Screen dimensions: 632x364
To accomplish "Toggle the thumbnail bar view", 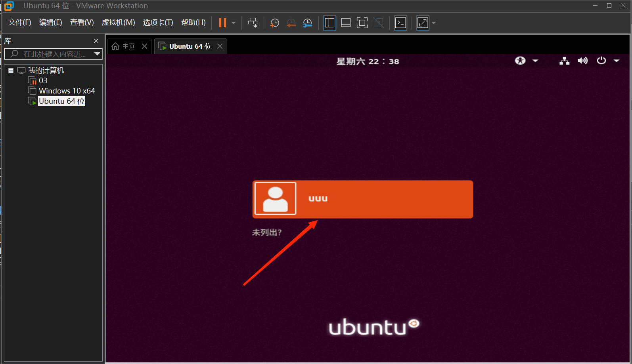I will pyautogui.click(x=346, y=23).
